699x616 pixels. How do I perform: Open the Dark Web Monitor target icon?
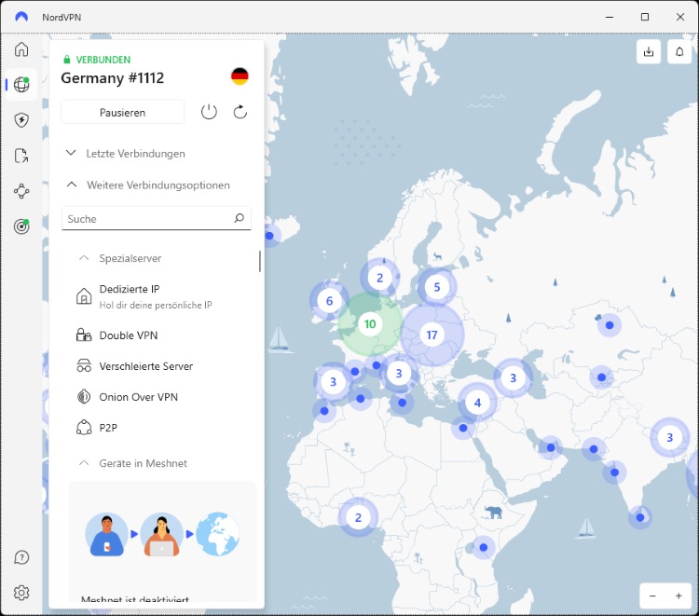pos(21,226)
